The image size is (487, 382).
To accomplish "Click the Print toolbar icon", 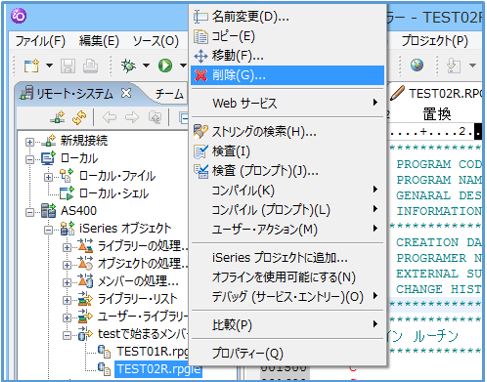I will (x=90, y=66).
